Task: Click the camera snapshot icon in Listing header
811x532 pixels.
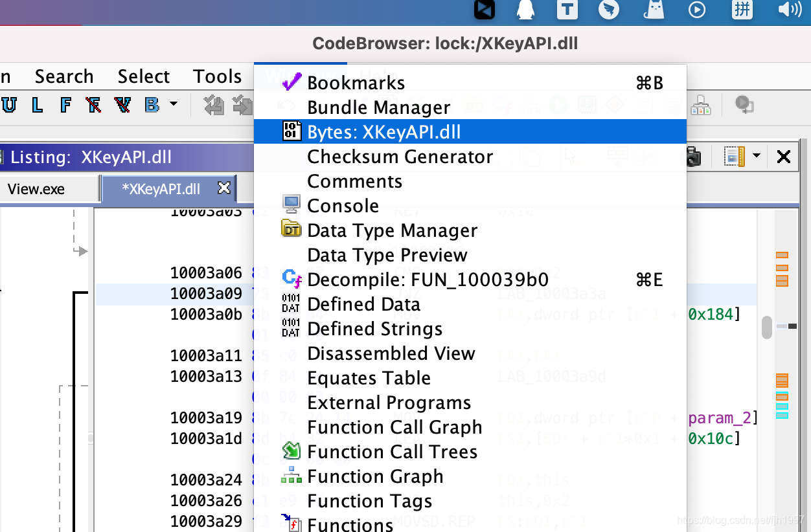Action: [694, 157]
